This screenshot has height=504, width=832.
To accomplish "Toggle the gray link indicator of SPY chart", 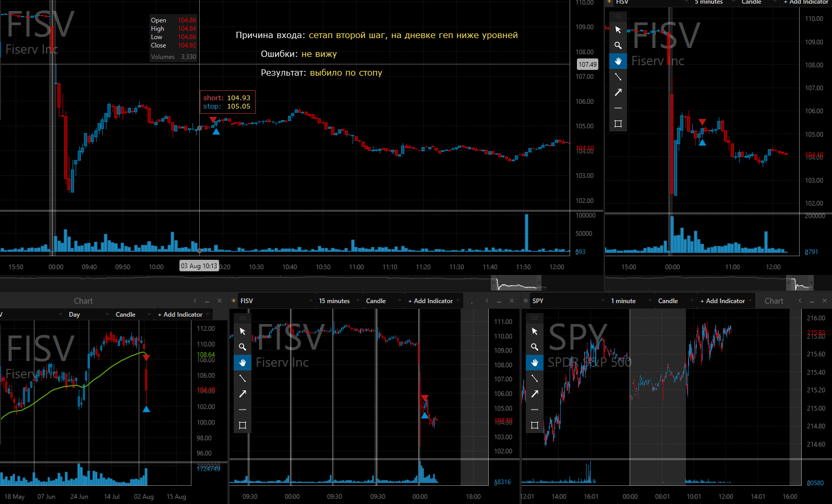I will point(526,301).
